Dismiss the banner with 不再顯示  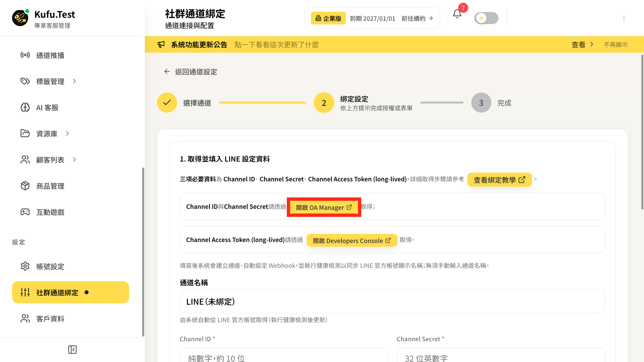click(x=616, y=45)
